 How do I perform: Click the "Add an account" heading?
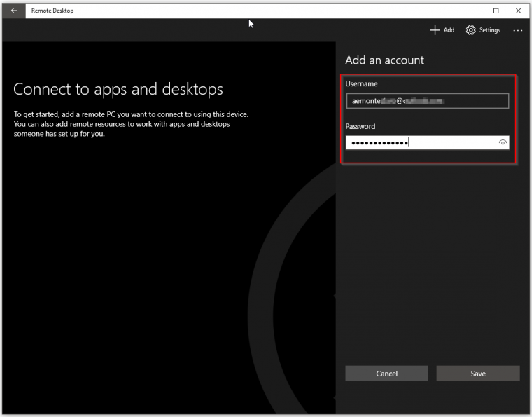pyautogui.click(x=384, y=60)
